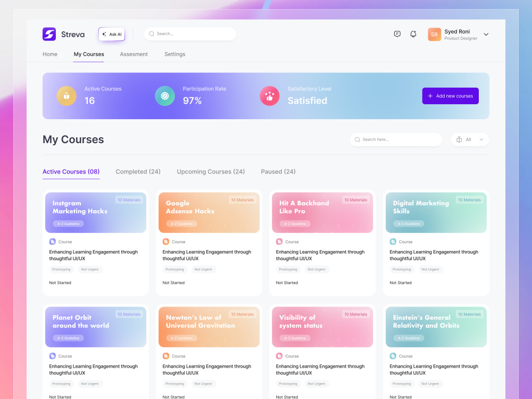
Task: Click Not Urgent tag on Instgram card
Action: coord(89,269)
